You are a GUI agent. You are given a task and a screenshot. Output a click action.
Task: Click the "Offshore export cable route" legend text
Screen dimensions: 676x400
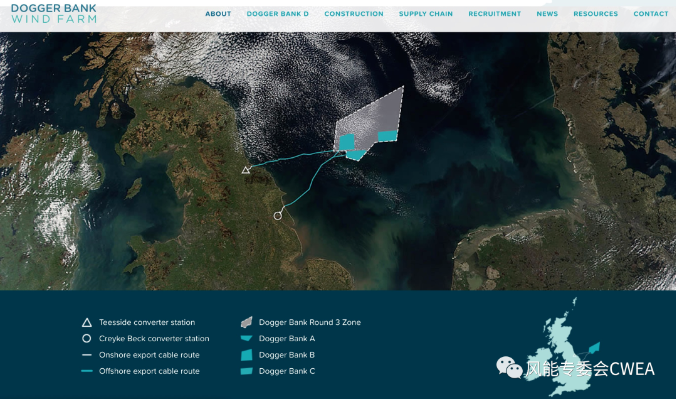coord(149,371)
